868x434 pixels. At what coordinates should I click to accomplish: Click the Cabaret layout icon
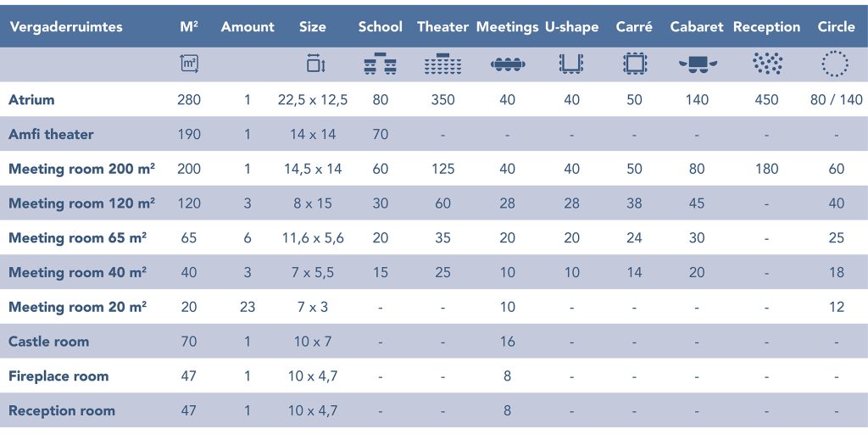(x=698, y=64)
